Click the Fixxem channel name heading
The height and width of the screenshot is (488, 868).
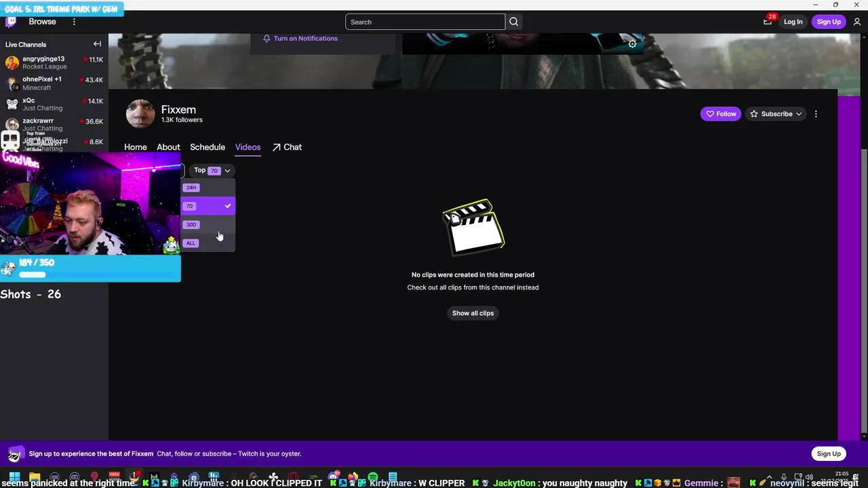pyautogui.click(x=178, y=110)
